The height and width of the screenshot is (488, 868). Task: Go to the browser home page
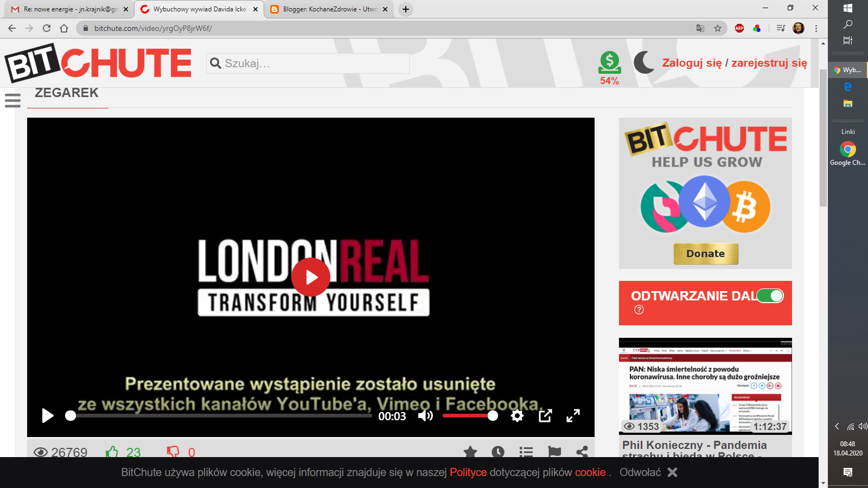[x=64, y=28]
